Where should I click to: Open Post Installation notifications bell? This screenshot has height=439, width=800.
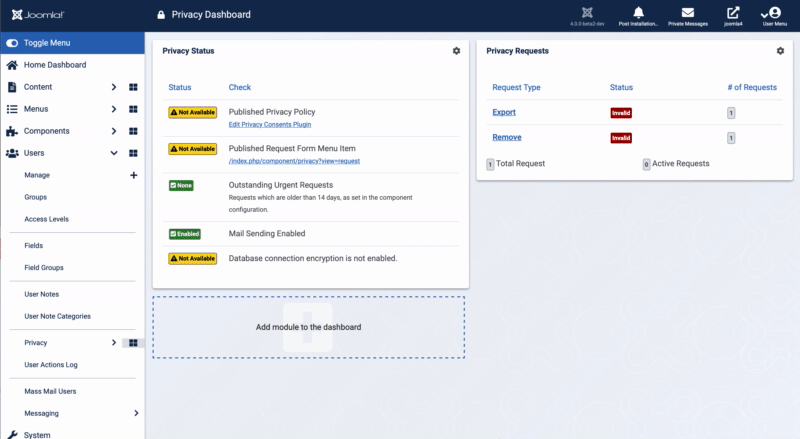coord(638,13)
